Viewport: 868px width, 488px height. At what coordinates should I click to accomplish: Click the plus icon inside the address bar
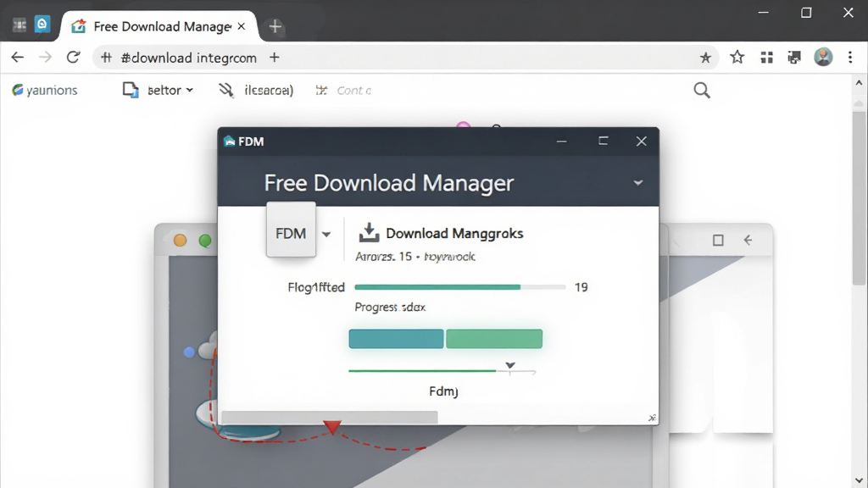click(x=275, y=58)
